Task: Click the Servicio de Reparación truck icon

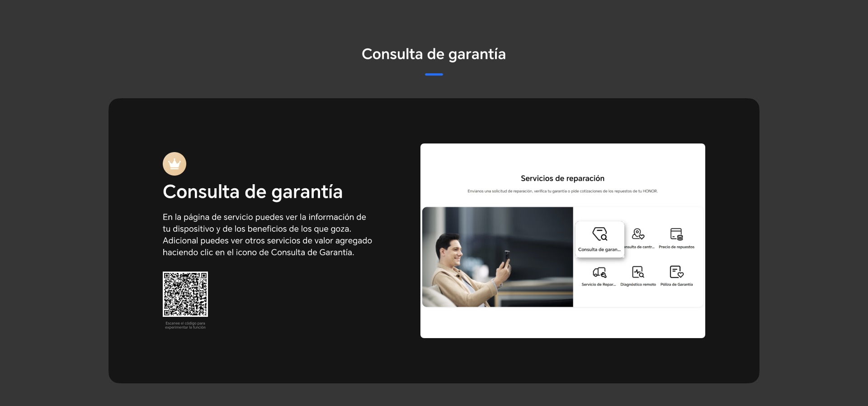Action: (599, 272)
